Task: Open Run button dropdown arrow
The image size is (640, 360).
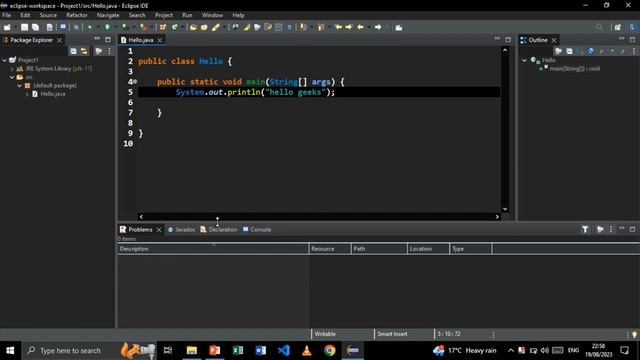Action: (115, 27)
